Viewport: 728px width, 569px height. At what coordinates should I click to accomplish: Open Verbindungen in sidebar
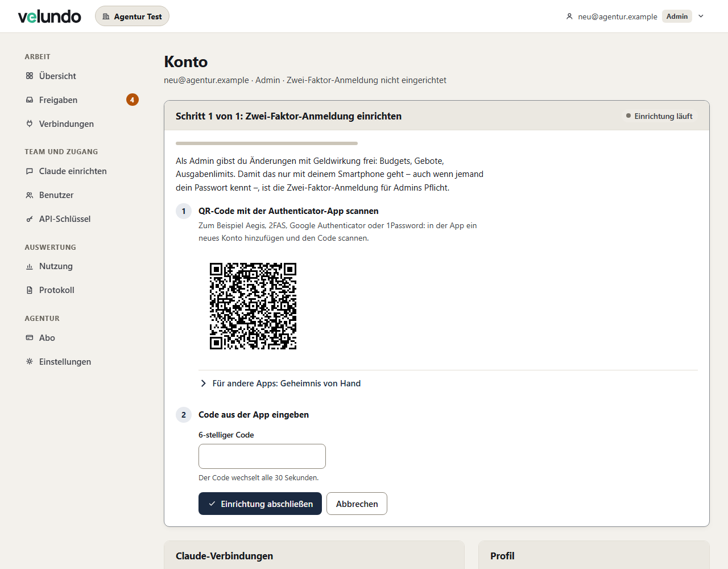(83, 123)
